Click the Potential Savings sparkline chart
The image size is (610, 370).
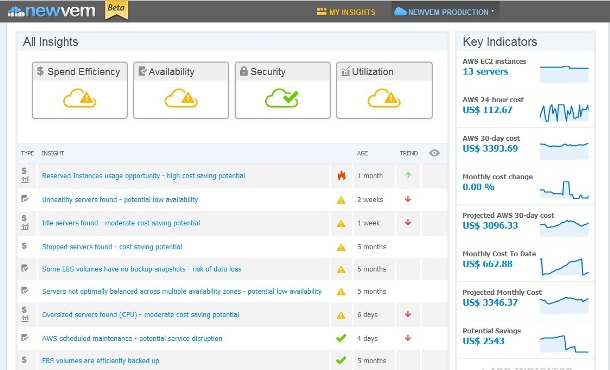click(564, 344)
